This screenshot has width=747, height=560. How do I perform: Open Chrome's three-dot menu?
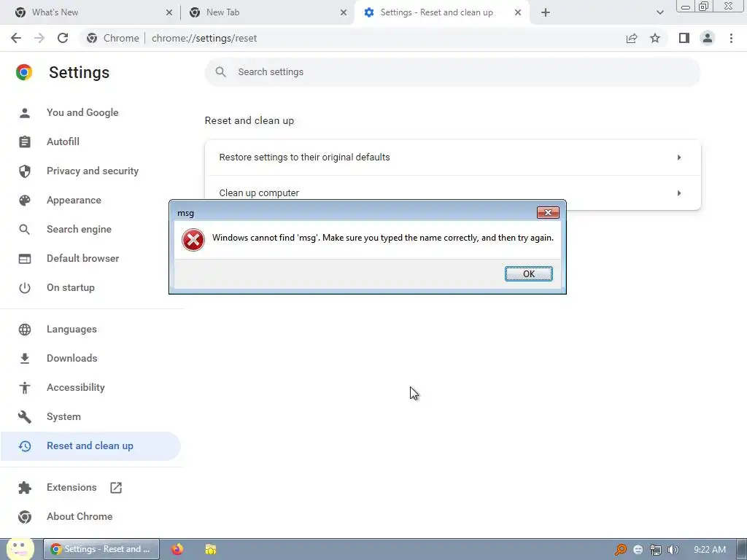[x=731, y=38]
